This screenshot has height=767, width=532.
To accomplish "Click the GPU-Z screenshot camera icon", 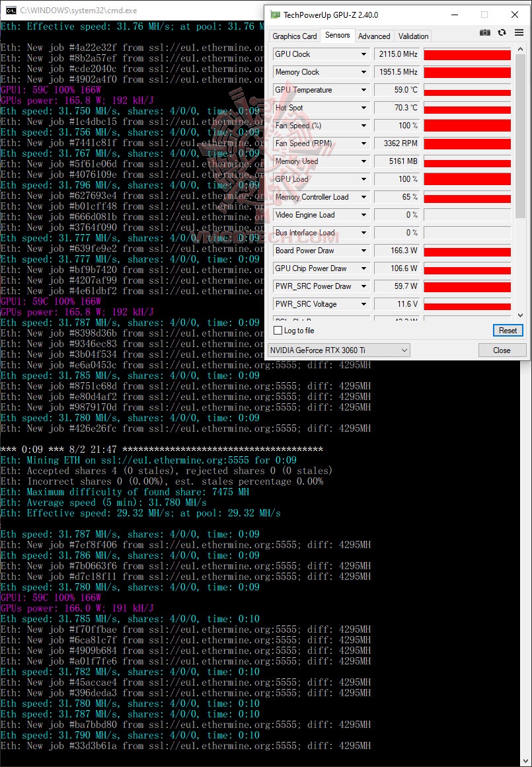I will [484, 33].
